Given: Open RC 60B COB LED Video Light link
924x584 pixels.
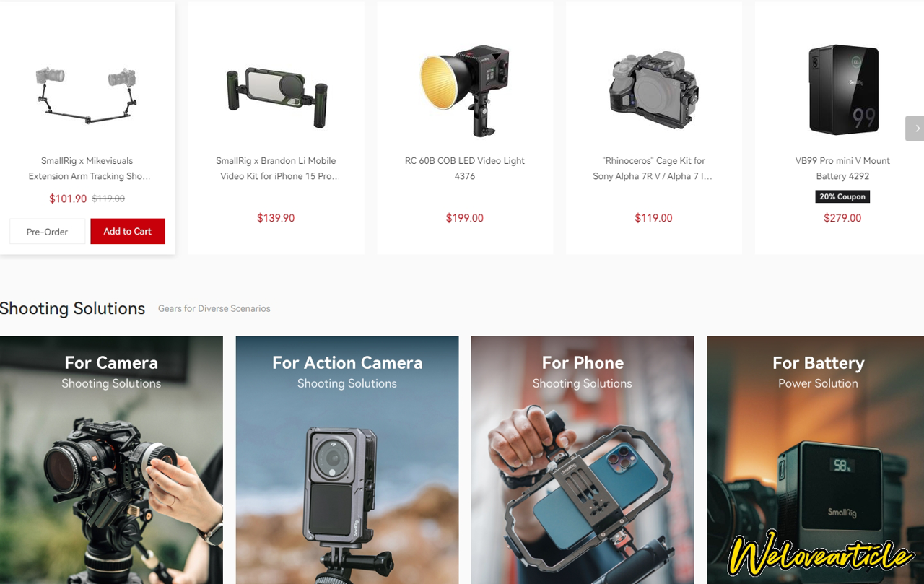Looking at the screenshot, I should click(465, 168).
